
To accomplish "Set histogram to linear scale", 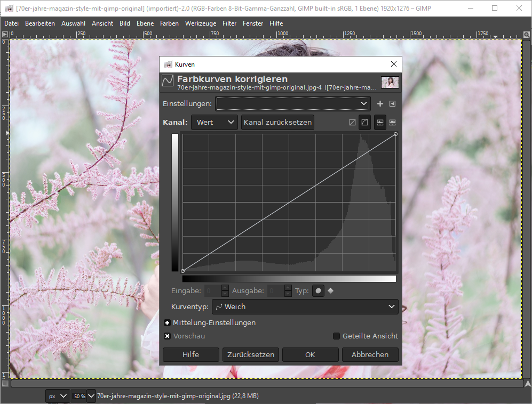I will click(380, 122).
